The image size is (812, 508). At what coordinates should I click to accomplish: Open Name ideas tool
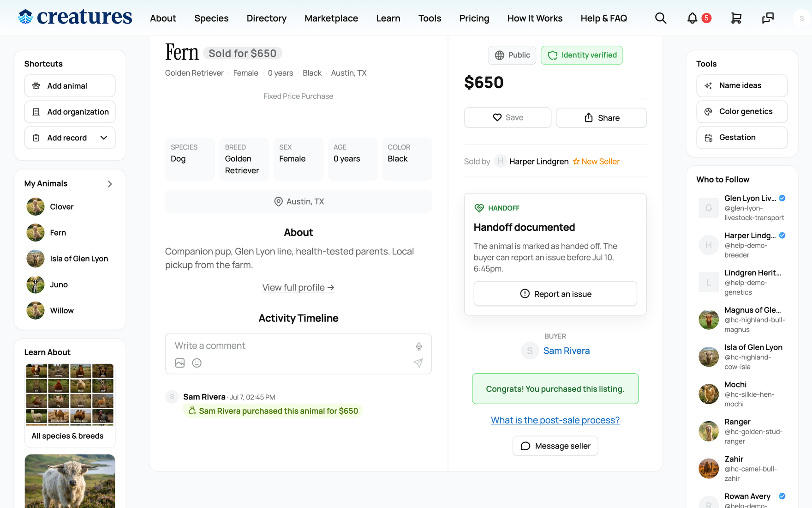click(x=742, y=85)
